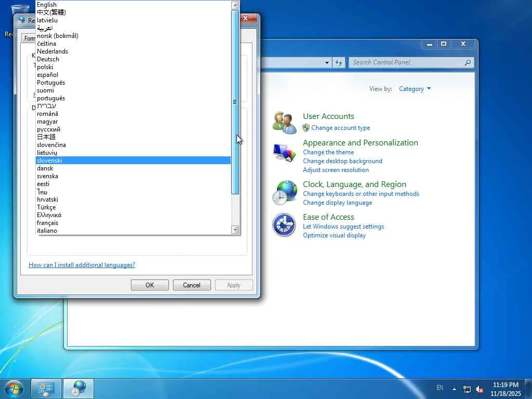Select Deutsch in the language list
532x399 pixels.
[x=133, y=59]
